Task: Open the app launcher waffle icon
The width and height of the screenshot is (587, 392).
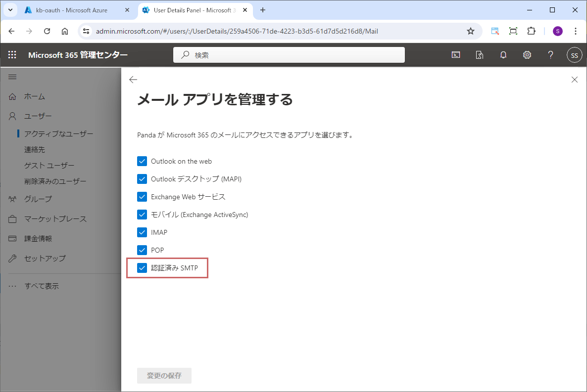Action: coord(12,55)
